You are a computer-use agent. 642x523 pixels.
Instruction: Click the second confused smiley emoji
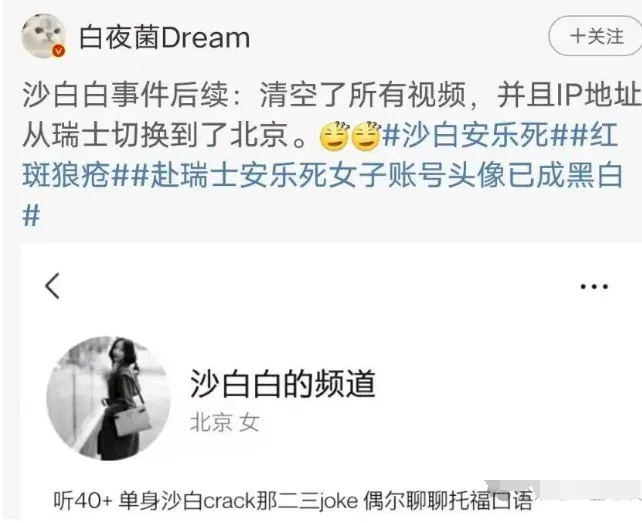click(366, 136)
